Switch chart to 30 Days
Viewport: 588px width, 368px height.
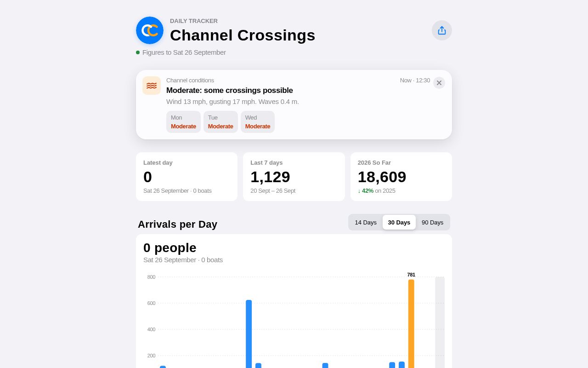[x=399, y=222]
